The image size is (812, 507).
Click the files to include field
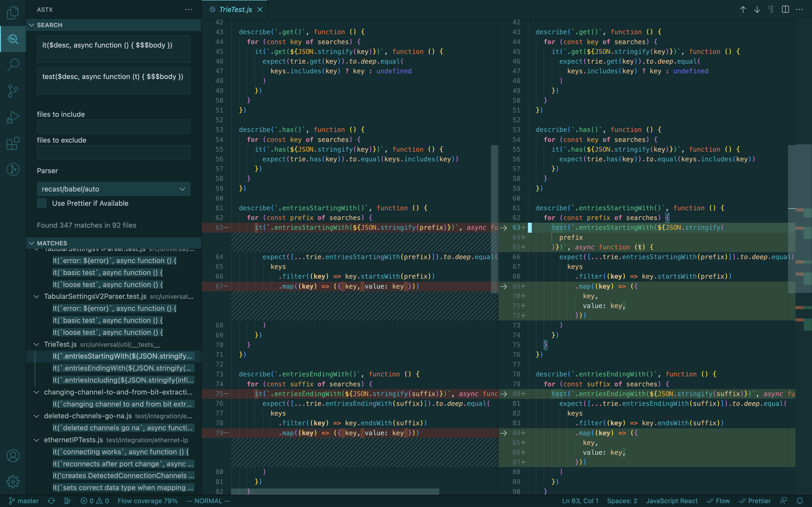pos(114,127)
